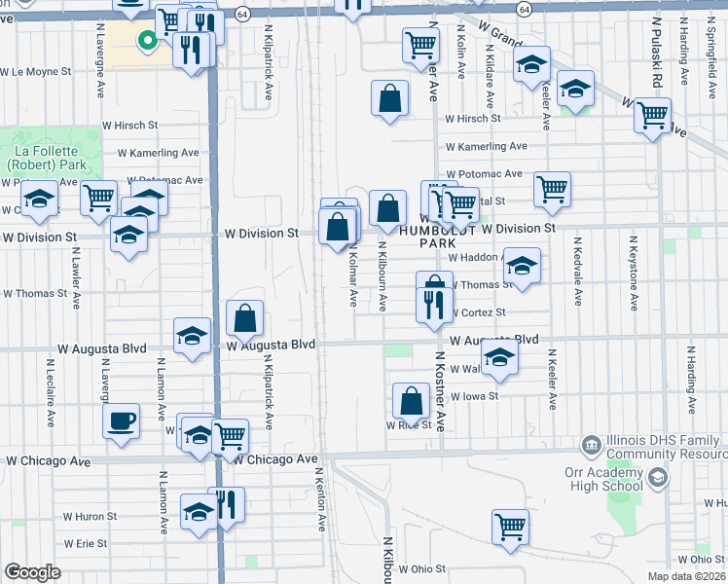Open shopping bag marker above W Augusta Blvd
Viewport: 728px width, 584px height.
pyautogui.click(x=244, y=321)
